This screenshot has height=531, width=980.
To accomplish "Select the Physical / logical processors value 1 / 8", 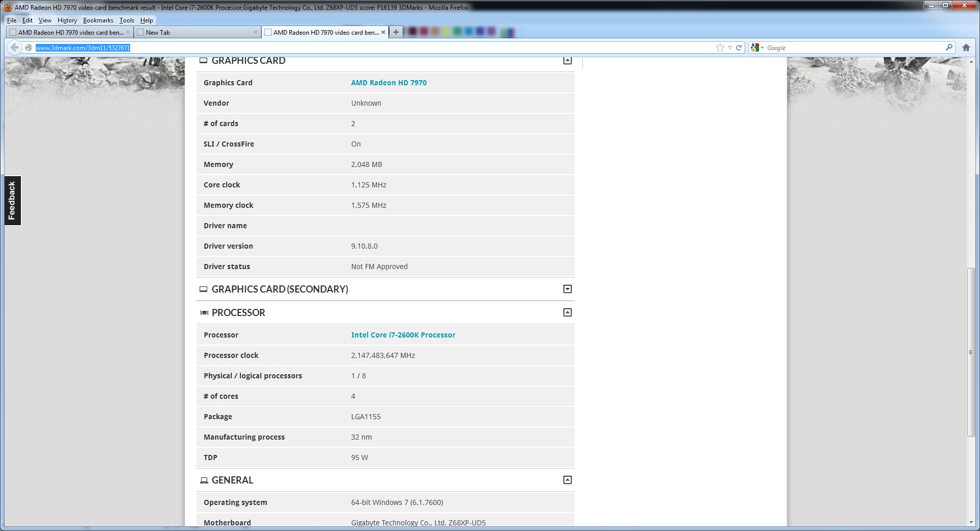I will click(x=358, y=376).
